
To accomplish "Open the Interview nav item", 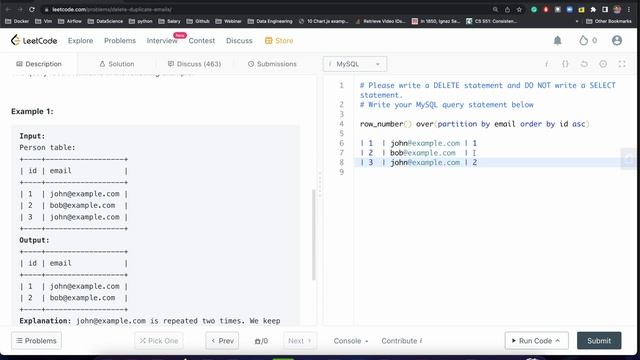I will (162, 40).
